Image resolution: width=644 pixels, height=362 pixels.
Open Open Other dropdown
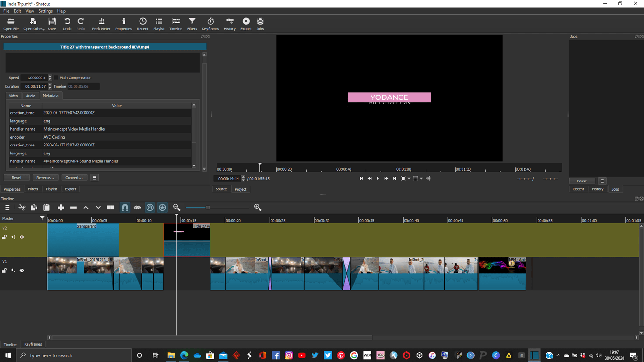click(34, 24)
